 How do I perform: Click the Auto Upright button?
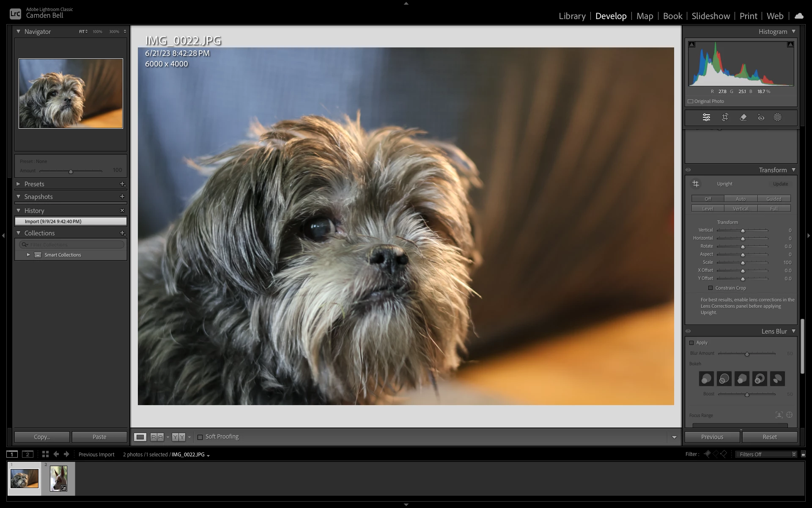pos(741,199)
